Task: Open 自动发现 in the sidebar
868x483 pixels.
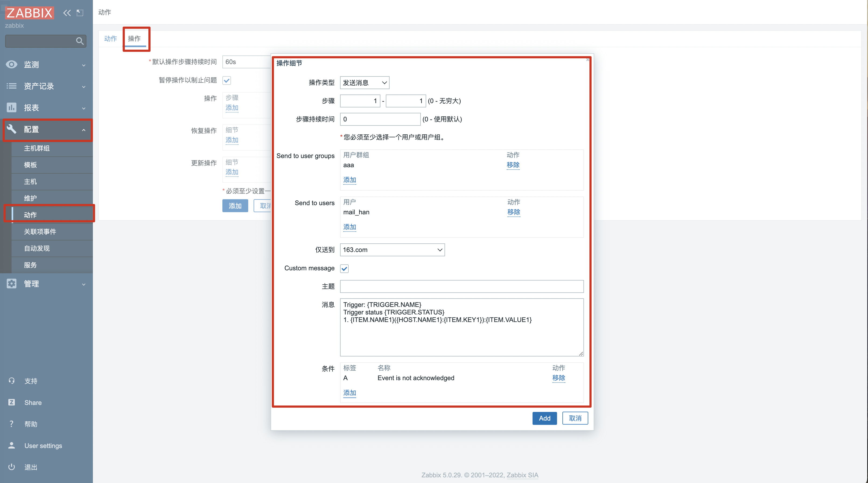Action: tap(52, 248)
